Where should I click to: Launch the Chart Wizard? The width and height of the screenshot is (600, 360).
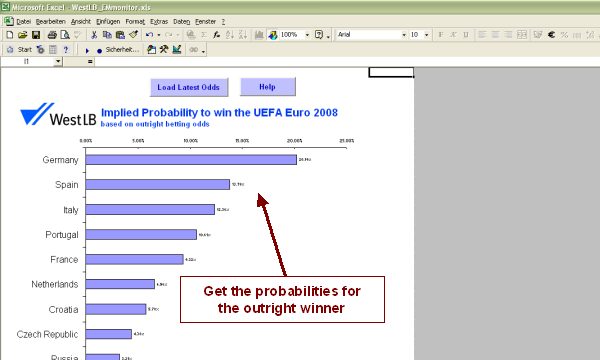(259, 35)
